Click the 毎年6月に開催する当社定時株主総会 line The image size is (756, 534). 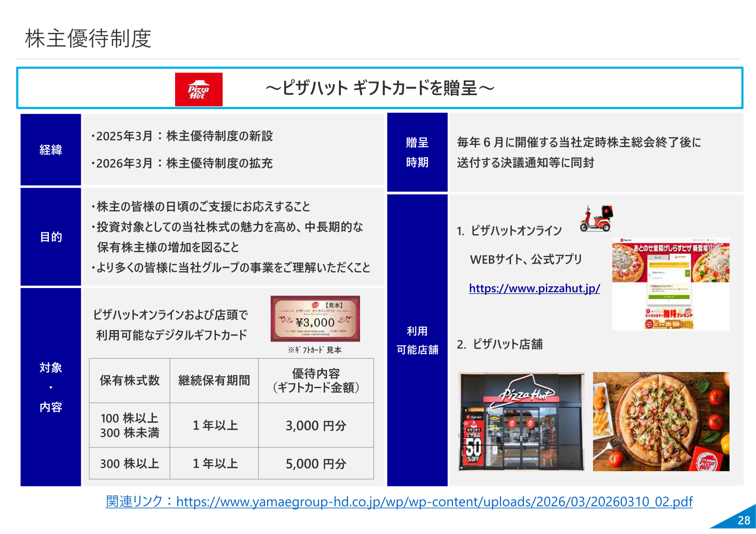coord(579,142)
